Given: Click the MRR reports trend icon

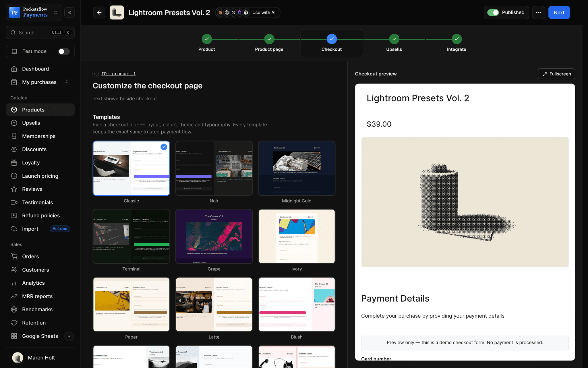Looking at the screenshot, I should click(14, 296).
